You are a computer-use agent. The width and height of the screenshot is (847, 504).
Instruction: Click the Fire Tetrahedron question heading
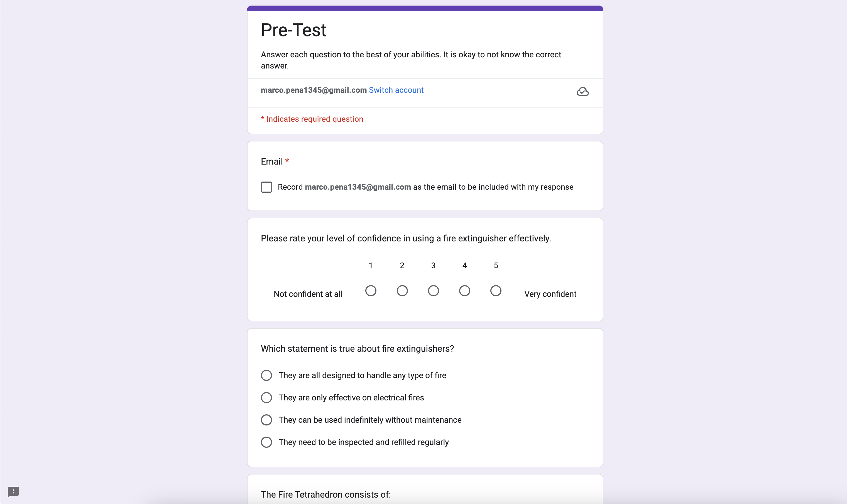(x=326, y=495)
